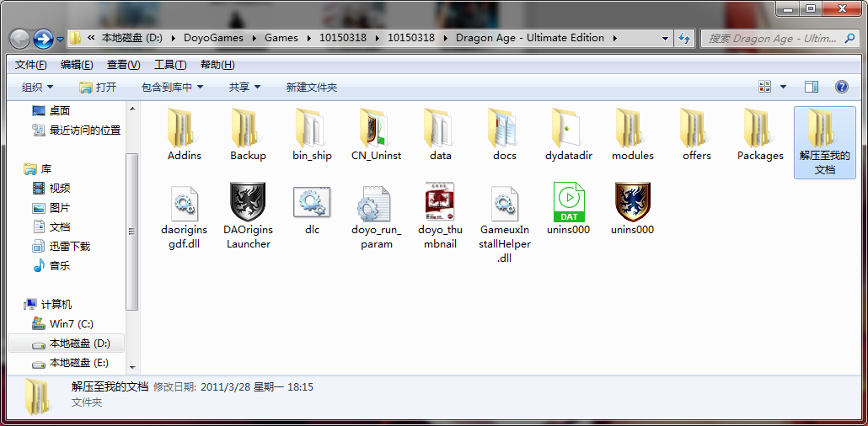
Task: Select 本地磁盘 (E:) in sidebar
Action: point(70,363)
